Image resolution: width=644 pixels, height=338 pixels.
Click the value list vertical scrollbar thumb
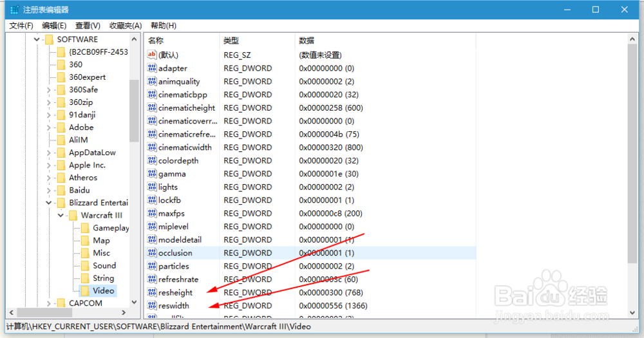(632, 154)
